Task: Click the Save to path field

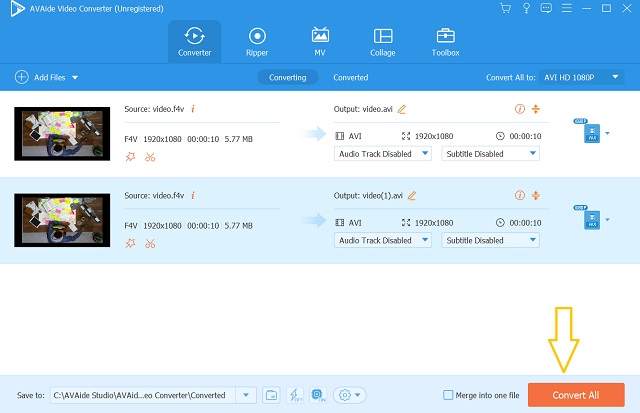Action: [x=142, y=395]
